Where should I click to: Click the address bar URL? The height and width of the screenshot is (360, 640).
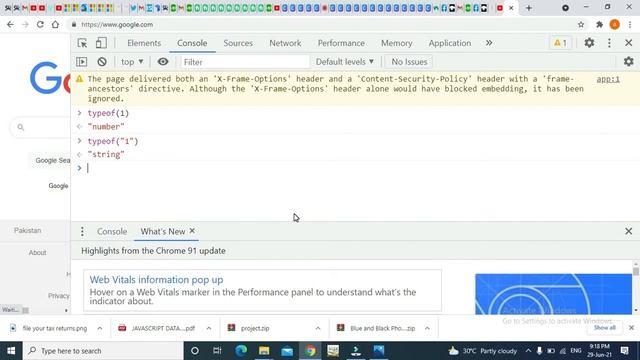click(117, 24)
